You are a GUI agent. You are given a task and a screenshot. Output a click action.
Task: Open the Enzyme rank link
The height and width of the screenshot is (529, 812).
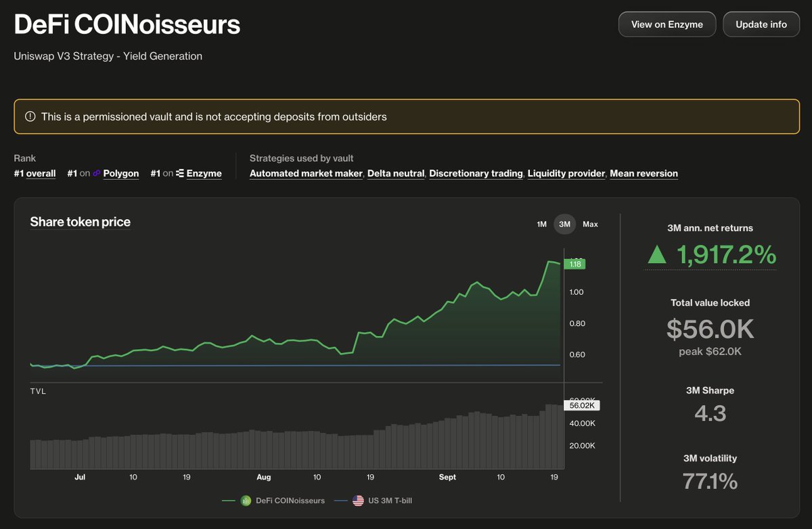coord(204,173)
